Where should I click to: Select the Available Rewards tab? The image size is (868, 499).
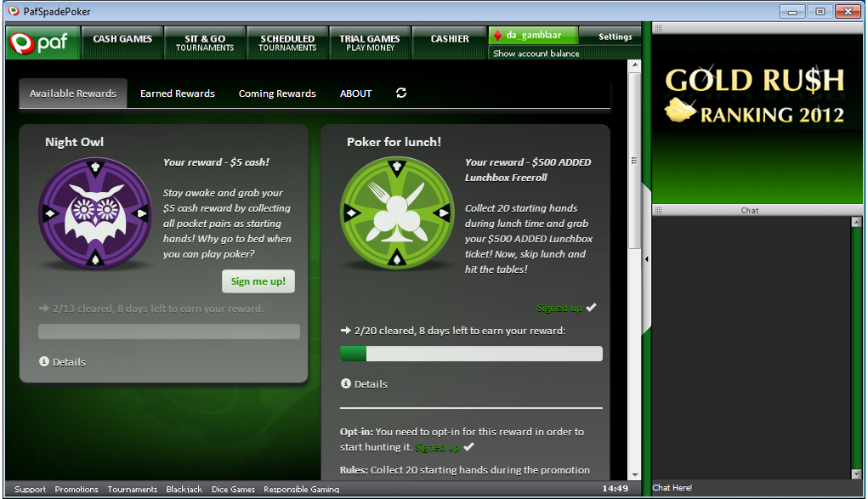(x=73, y=93)
